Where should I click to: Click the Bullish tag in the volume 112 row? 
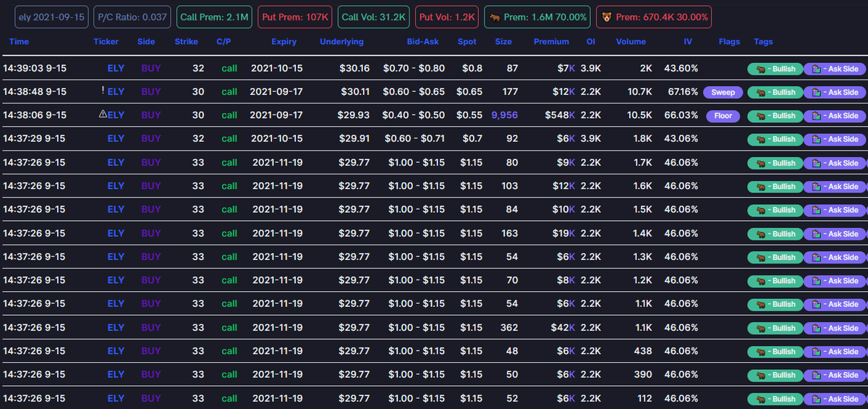pyautogui.click(x=775, y=400)
